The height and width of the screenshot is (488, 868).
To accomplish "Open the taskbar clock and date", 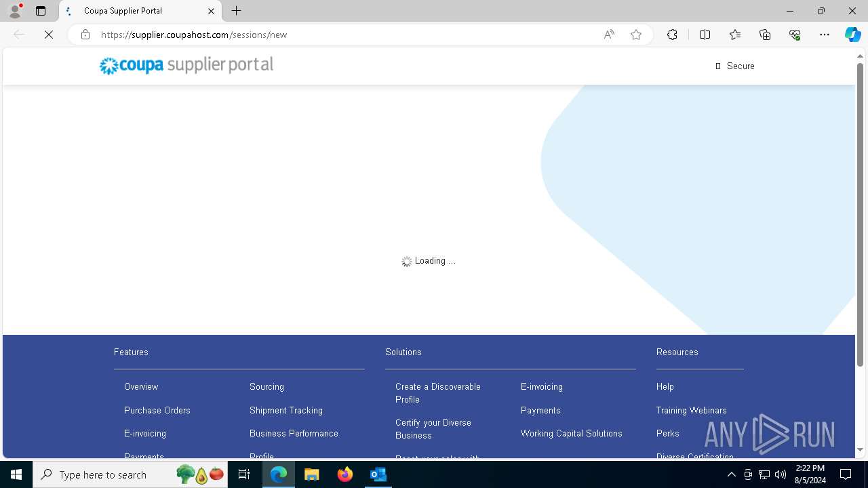I will tap(810, 474).
